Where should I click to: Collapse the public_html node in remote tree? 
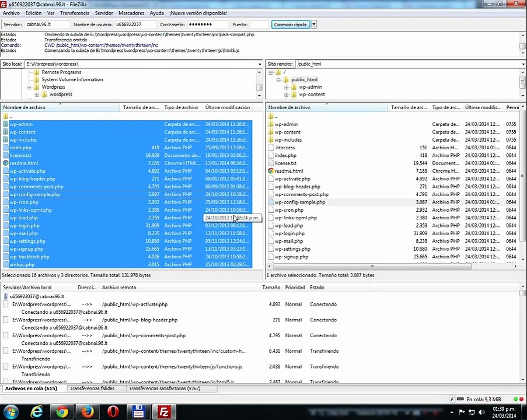coord(278,80)
